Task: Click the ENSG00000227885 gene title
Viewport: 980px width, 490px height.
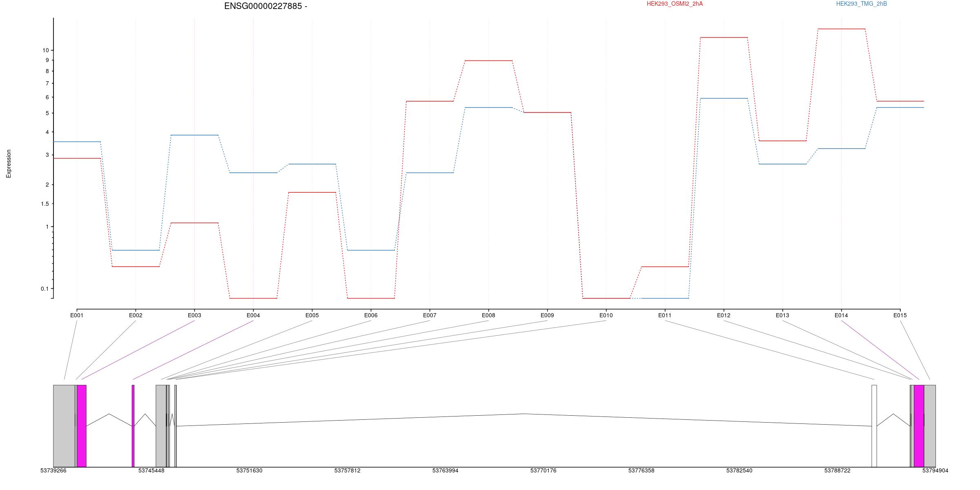Action: [265, 6]
